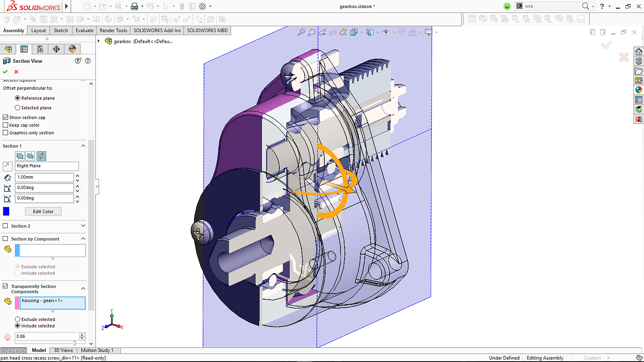Viewport: 644px width, 362px height.
Task: Select the Right plane section button
Action: [x=41, y=156]
